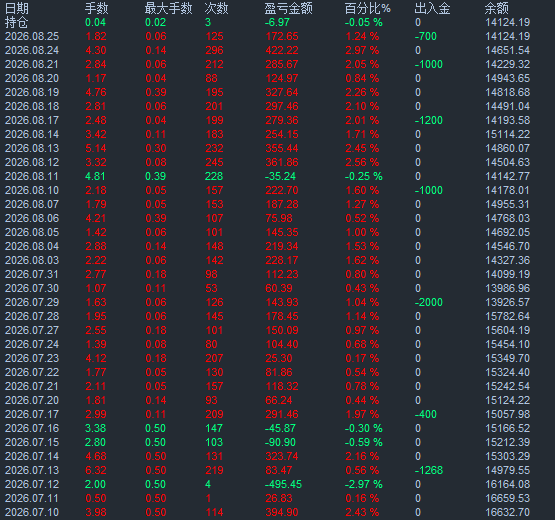Click the 日期 column header
This screenshot has width=555, height=520.
point(17,8)
